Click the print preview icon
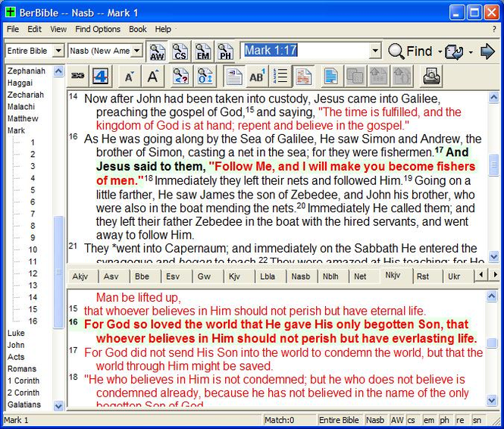504x429 pixels. [x=431, y=76]
